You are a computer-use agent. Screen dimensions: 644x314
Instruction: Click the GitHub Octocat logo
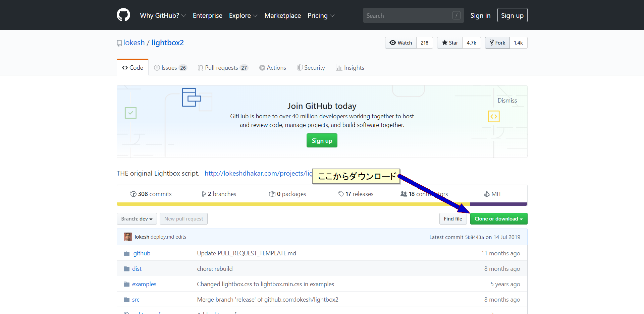coord(123,15)
